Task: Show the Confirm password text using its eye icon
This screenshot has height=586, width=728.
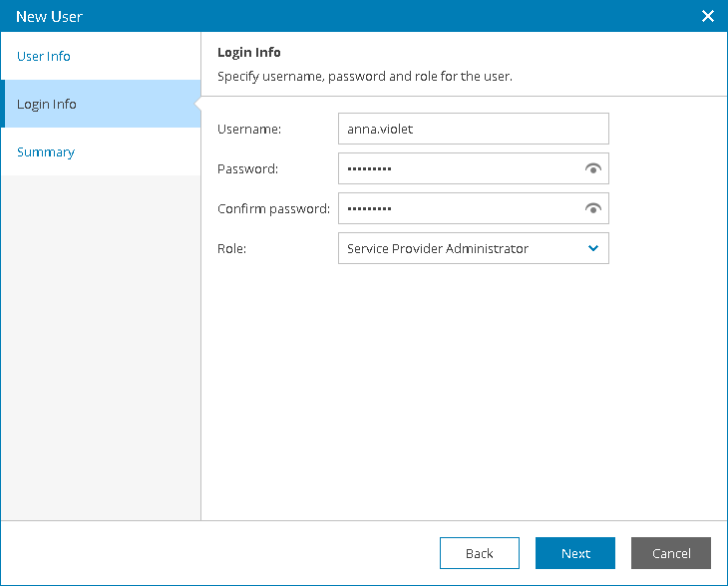Action: click(x=593, y=208)
